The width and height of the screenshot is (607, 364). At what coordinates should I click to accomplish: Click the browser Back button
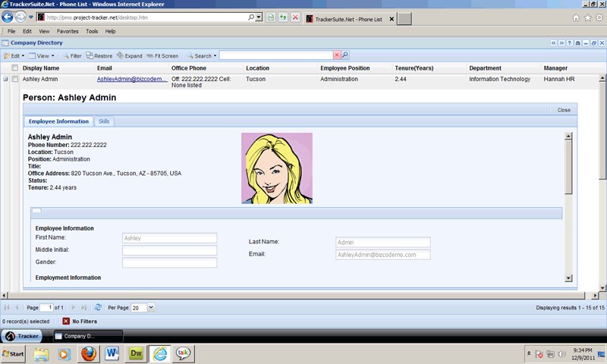click(x=8, y=17)
